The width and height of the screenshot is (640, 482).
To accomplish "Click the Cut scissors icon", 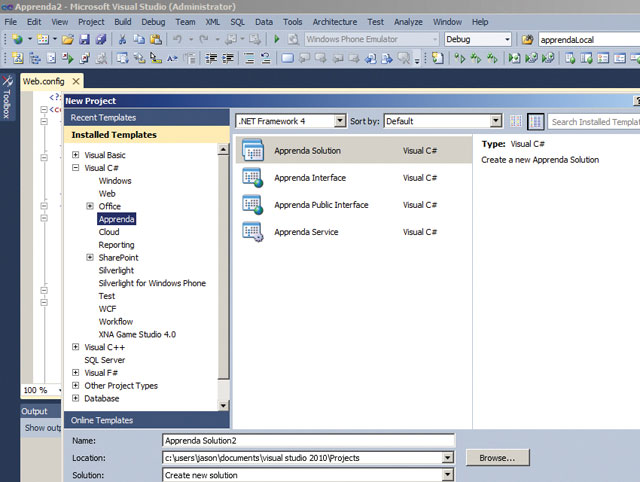I will (122, 39).
